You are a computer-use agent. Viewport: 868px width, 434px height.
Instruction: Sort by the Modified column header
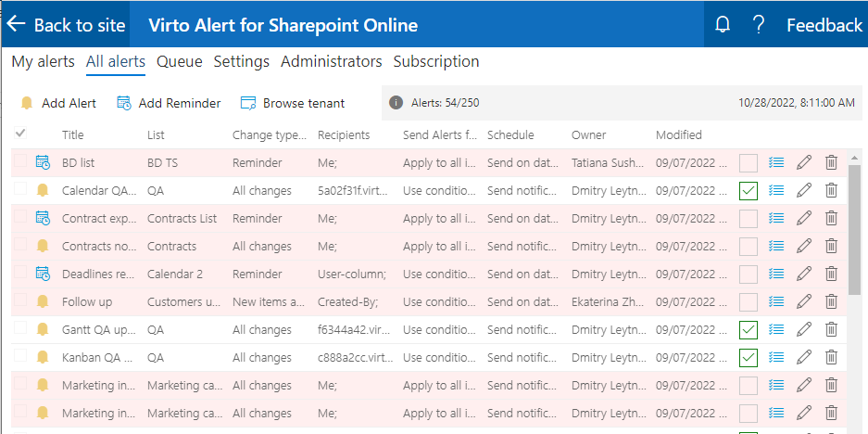click(x=679, y=134)
